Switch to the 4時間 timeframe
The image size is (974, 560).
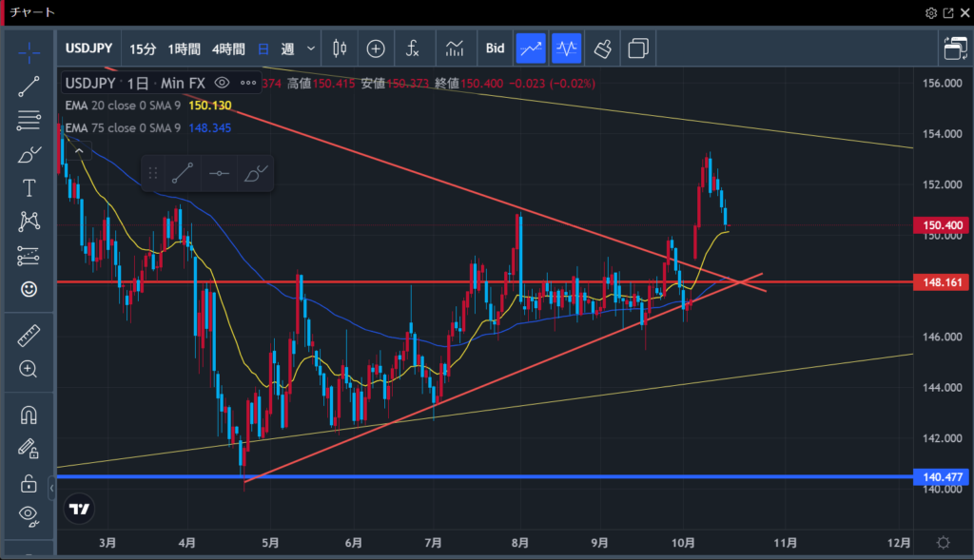[x=227, y=48]
